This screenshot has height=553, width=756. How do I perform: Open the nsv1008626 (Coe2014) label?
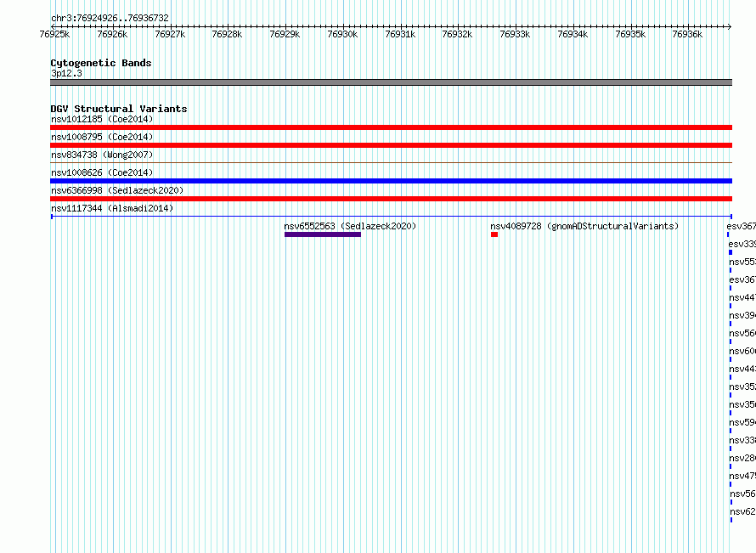click(102, 172)
